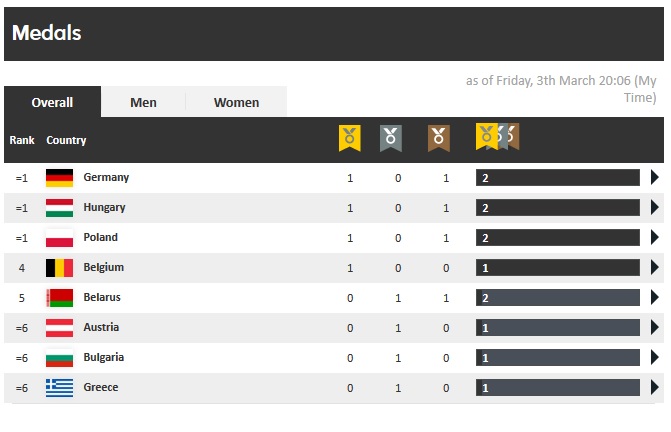Expand the Bulgaria row arrow
Screen dimensions: 671x432
[655, 358]
